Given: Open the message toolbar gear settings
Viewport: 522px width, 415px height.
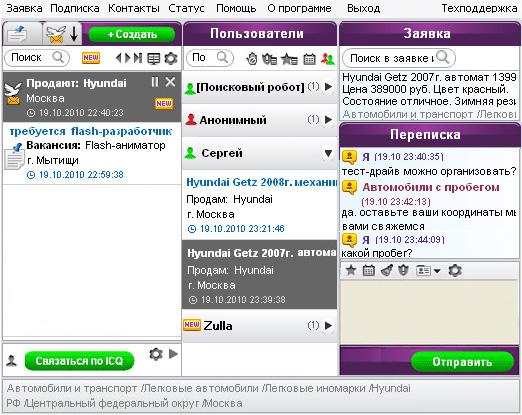Looking at the screenshot, I should pyautogui.click(x=455, y=270).
